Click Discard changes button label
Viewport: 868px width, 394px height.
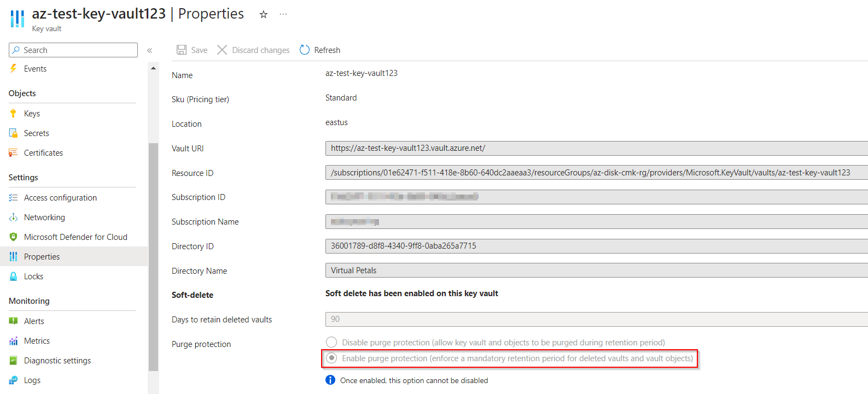261,50
